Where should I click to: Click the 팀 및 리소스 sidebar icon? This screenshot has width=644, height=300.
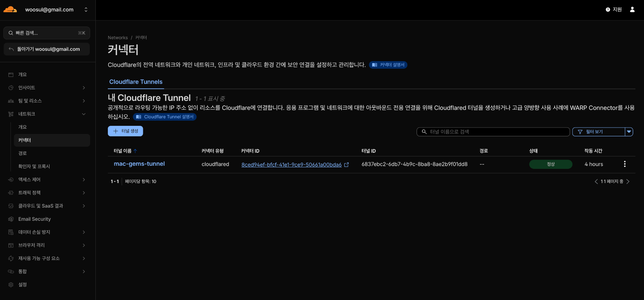(11, 101)
